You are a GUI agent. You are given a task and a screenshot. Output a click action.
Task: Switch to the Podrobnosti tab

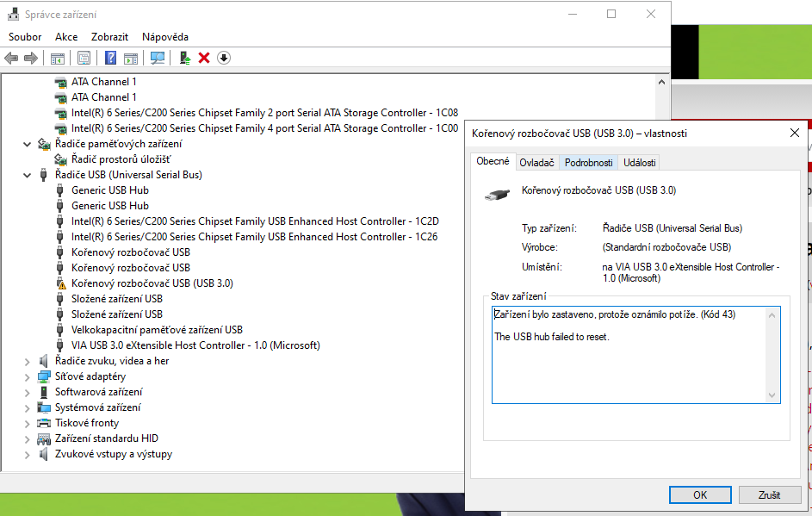point(588,163)
